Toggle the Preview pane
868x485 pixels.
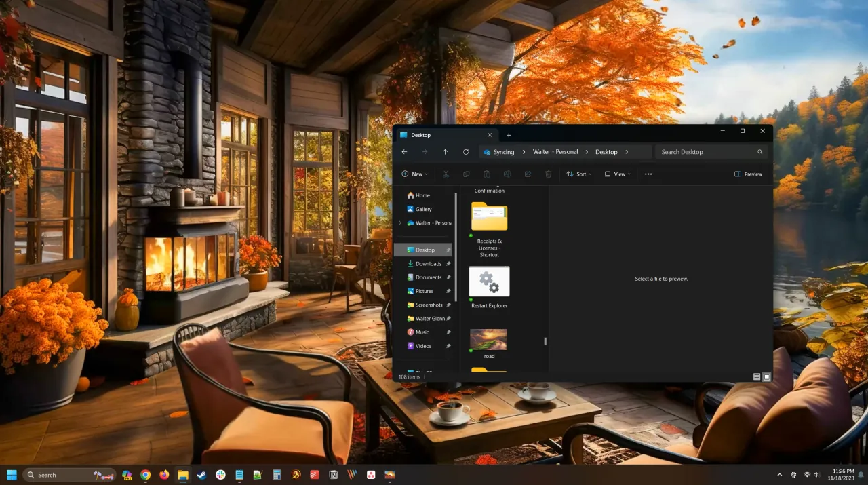(748, 174)
